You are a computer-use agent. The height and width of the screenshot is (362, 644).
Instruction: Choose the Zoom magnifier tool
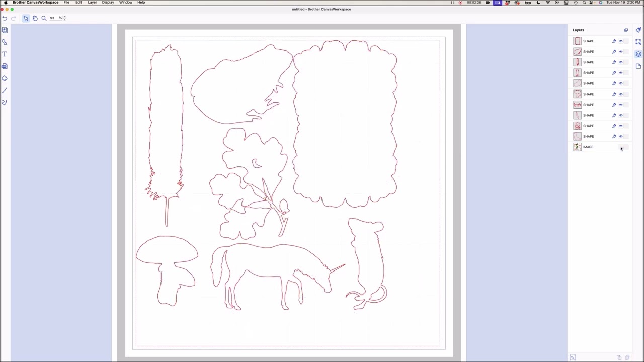[44, 18]
